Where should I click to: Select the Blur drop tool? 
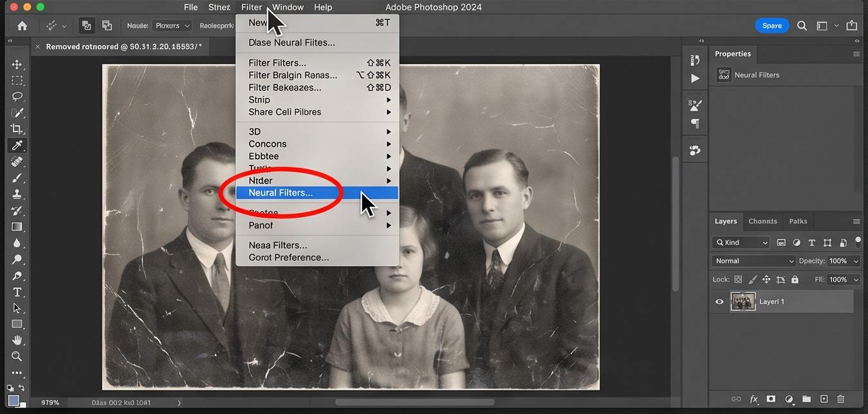pyautogui.click(x=17, y=243)
